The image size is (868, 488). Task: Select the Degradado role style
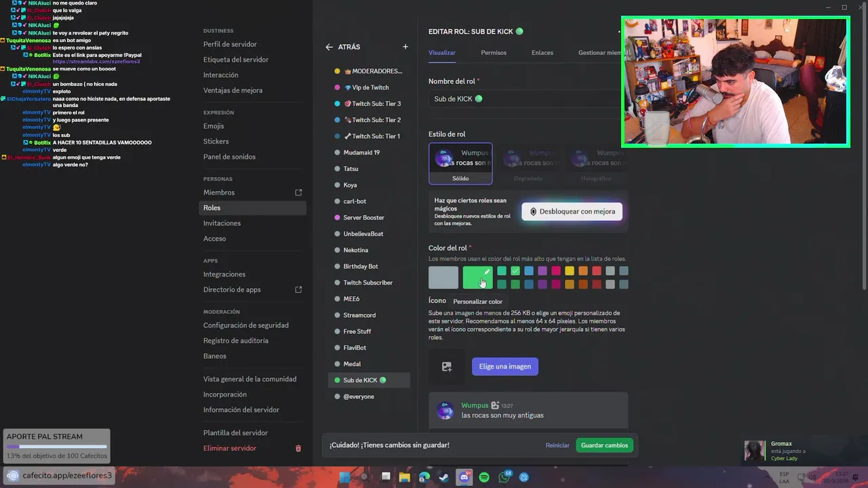528,163
